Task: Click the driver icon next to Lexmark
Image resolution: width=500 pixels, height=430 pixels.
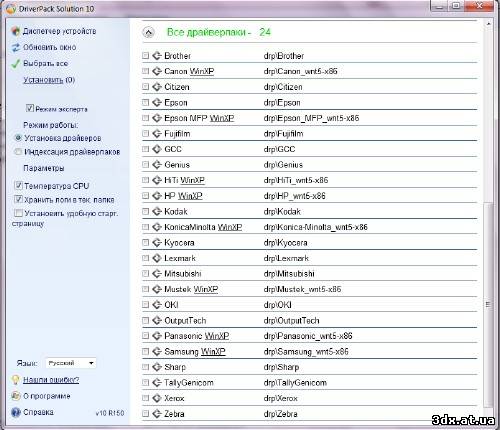Action: (x=157, y=258)
